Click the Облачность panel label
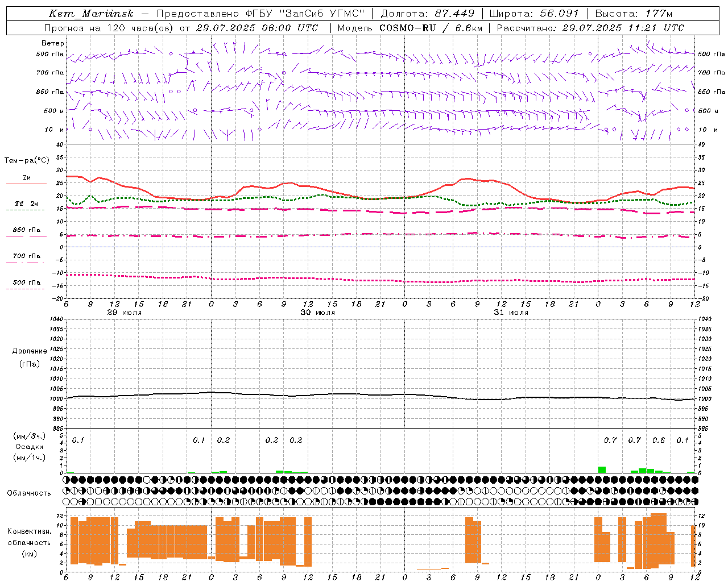Screen dimensions: 728x582 [x=29, y=493]
